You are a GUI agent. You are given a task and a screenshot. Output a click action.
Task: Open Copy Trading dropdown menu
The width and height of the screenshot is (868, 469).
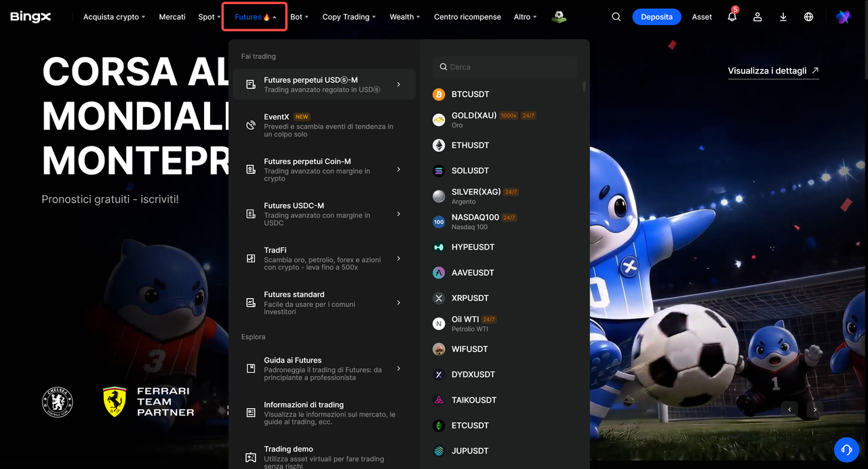tap(349, 17)
